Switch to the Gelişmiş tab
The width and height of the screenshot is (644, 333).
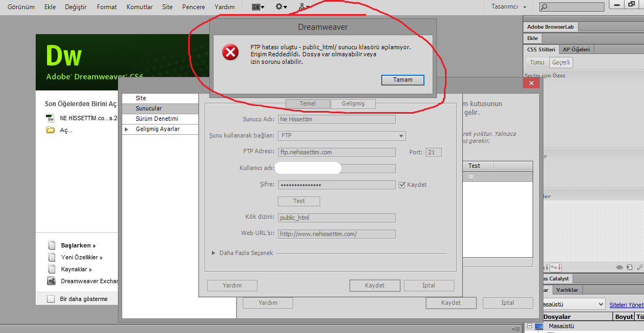(x=353, y=103)
